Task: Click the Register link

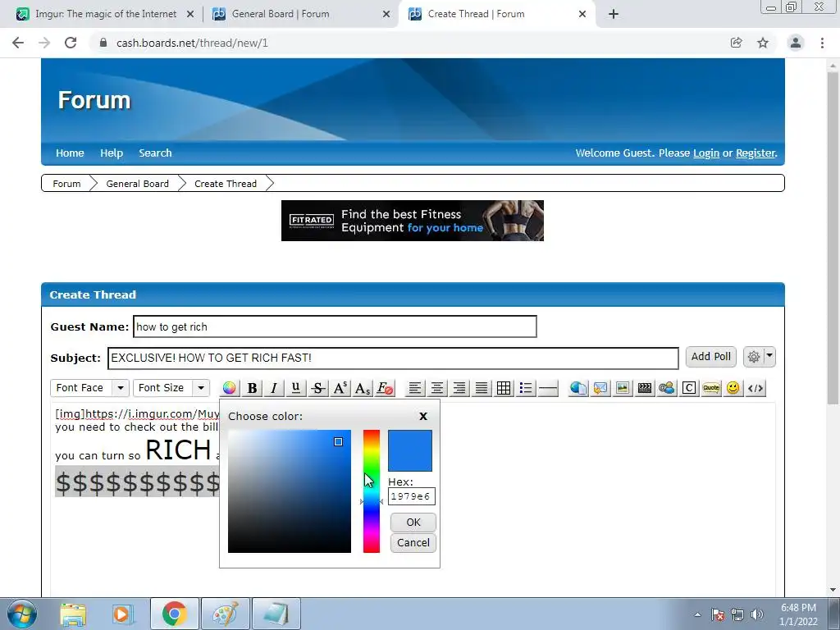Action: click(756, 153)
